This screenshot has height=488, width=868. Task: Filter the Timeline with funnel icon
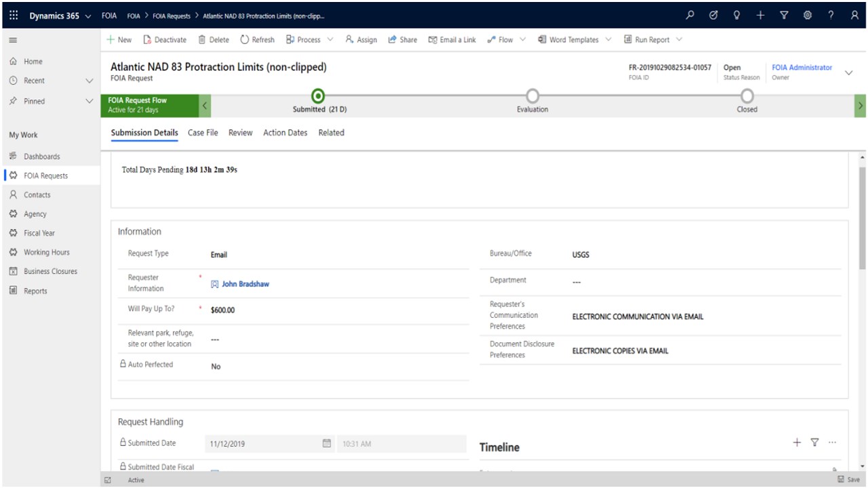click(814, 443)
